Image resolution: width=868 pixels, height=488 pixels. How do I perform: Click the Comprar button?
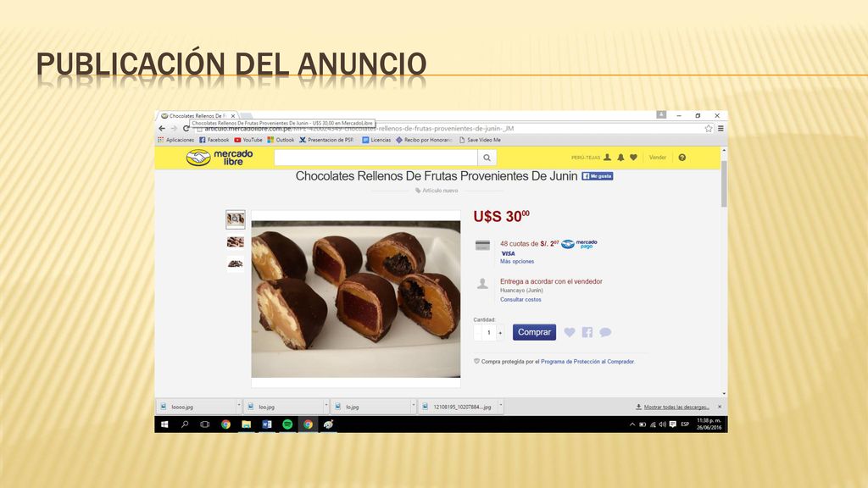[x=534, y=332]
